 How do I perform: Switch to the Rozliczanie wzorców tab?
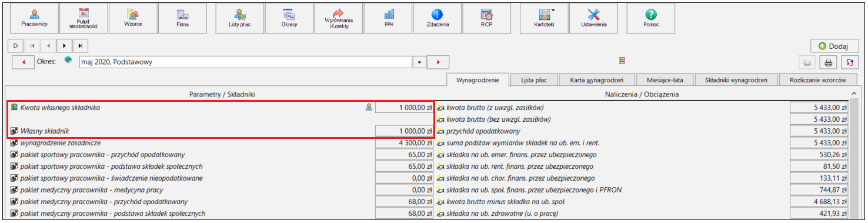(818, 80)
